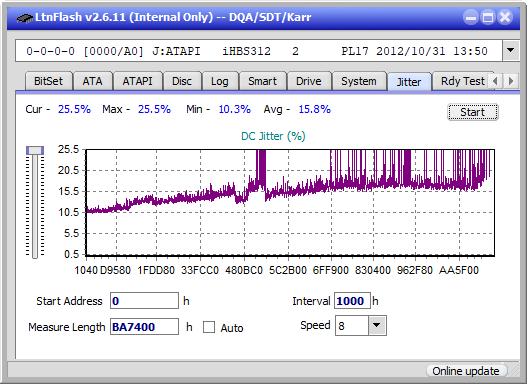This screenshot has width=527, height=384.
Task: Switch to the Drive tab
Action: 309,81
